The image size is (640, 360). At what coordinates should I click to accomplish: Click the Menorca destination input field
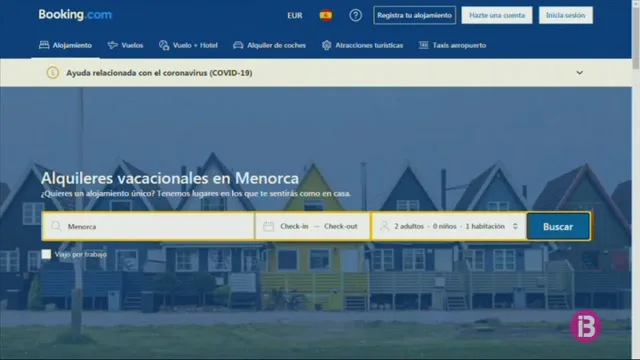point(149,226)
